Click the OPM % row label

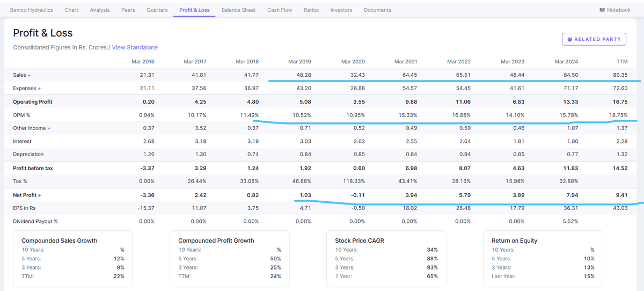tap(23, 115)
